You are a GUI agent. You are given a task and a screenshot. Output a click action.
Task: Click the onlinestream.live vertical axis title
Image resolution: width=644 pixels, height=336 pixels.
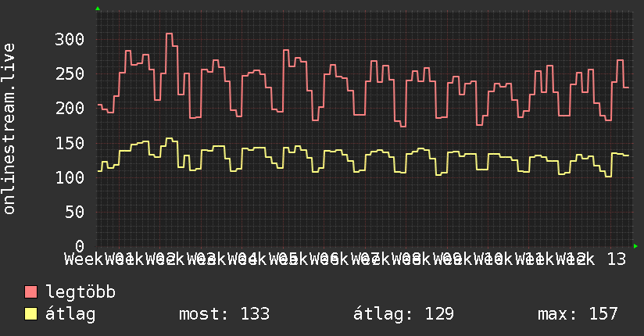pos(9,129)
